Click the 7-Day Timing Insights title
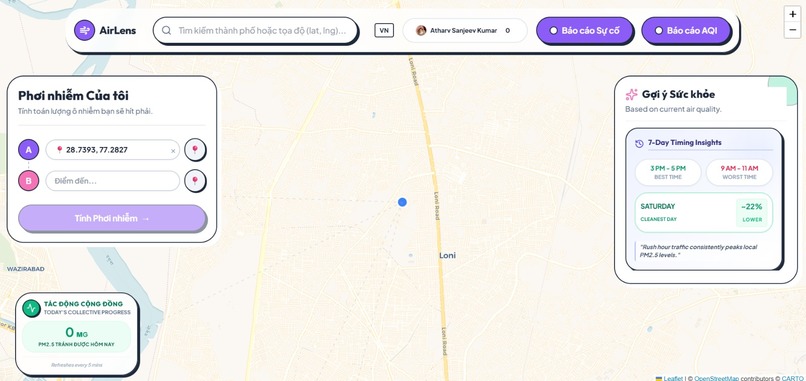The width and height of the screenshot is (806, 381). click(684, 142)
